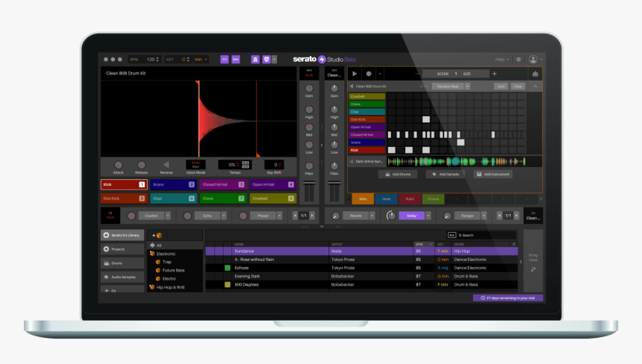Open the user account avatar menu
642x364 pixels.
(533, 60)
